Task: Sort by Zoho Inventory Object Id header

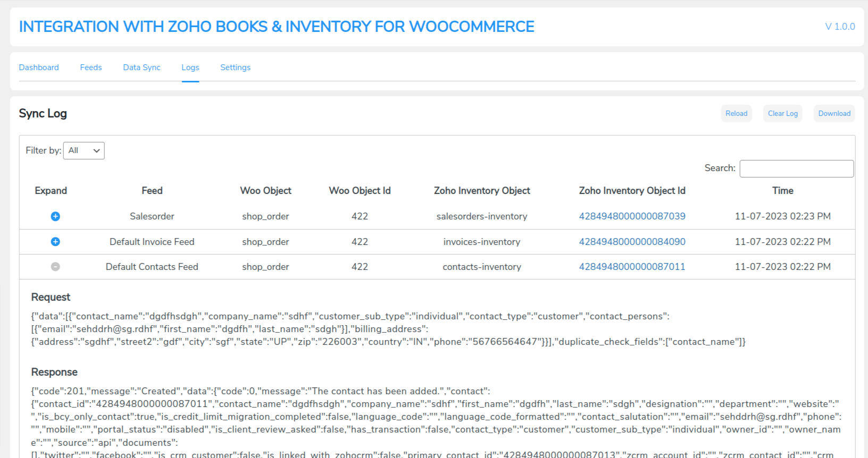Action: click(632, 191)
